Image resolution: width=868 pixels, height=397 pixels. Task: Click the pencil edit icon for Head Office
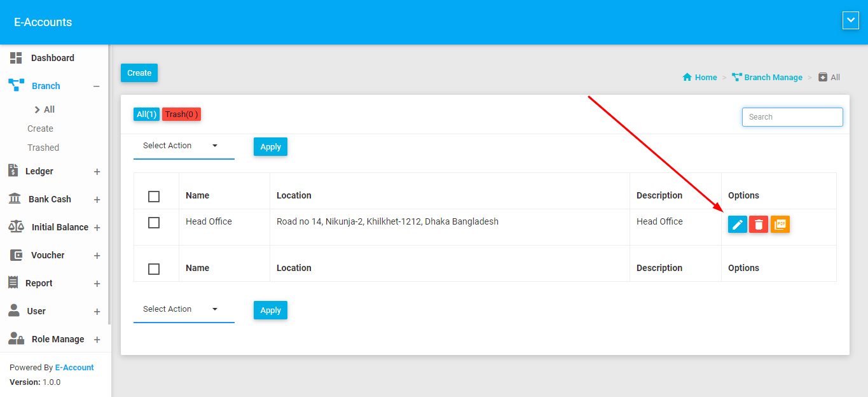737,224
